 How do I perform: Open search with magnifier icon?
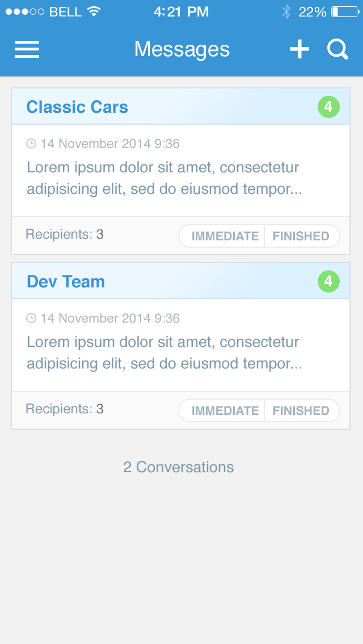pos(337,49)
